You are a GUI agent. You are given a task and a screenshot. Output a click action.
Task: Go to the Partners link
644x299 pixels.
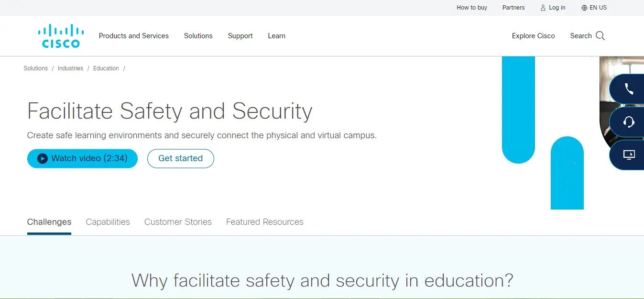[513, 8]
